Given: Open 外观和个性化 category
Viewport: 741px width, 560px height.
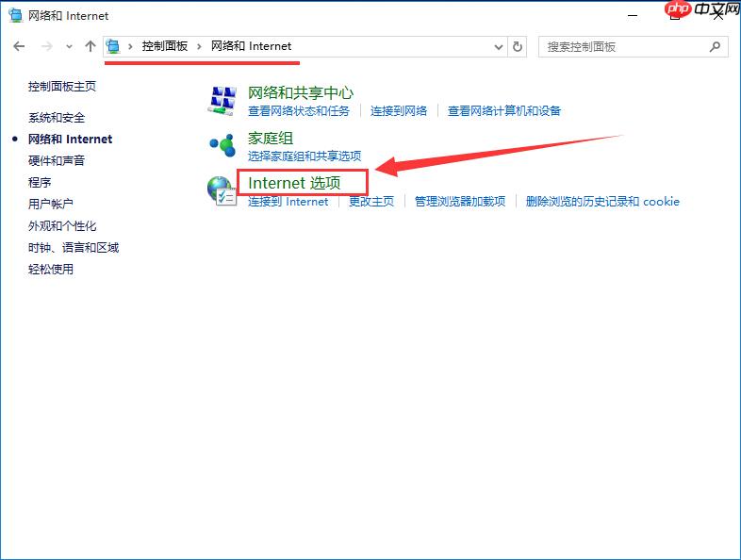Looking at the screenshot, I should point(62,226).
